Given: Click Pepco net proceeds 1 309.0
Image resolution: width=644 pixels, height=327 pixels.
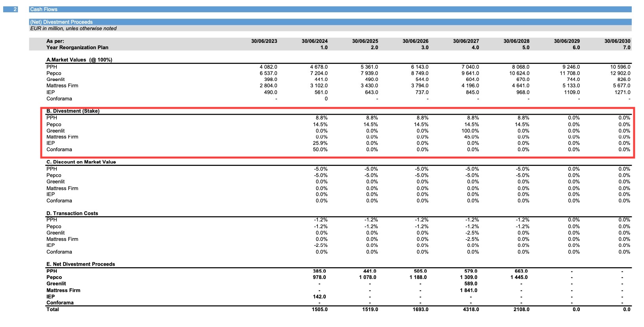Looking at the screenshot, I should pos(468,277).
